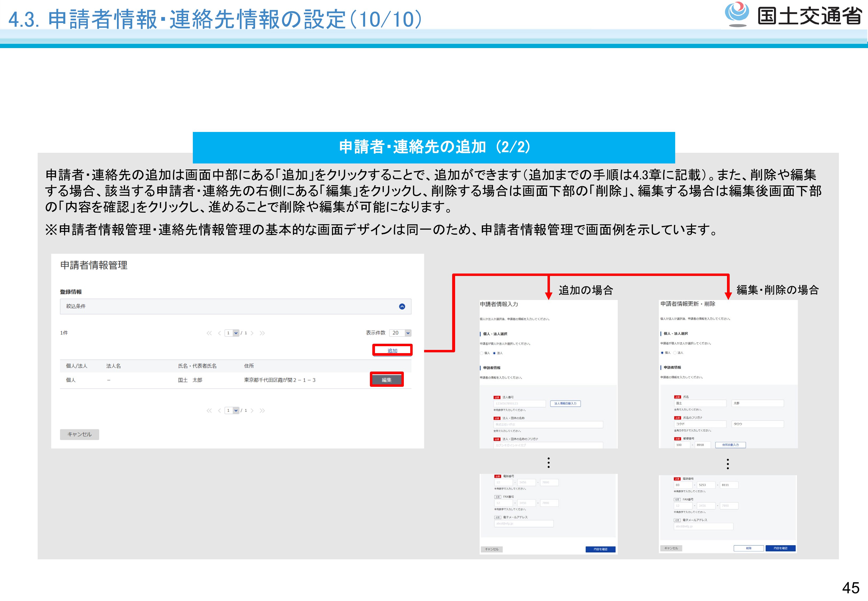Click the 法人番号 input field
Screen dimensions: 868x601
(x=519, y=404)
